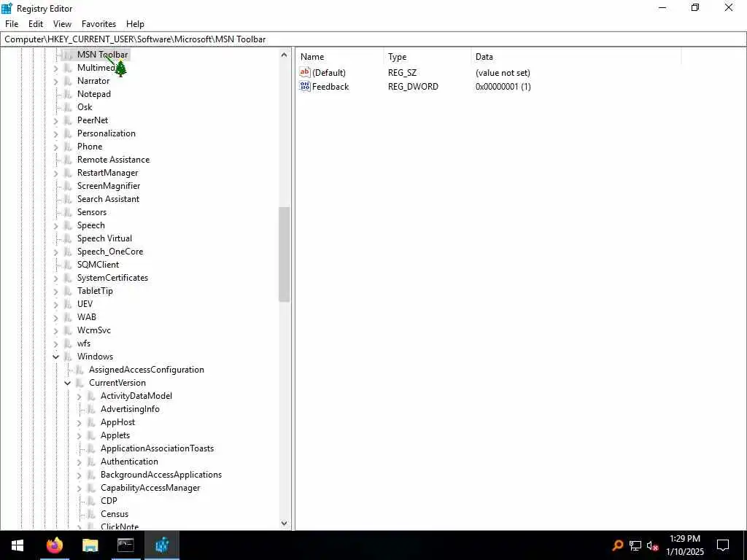Collapse the Windows key
Image resolution: width=747 pixels, height=560 pixels.
pyautogui.click(x=55, y=357)
